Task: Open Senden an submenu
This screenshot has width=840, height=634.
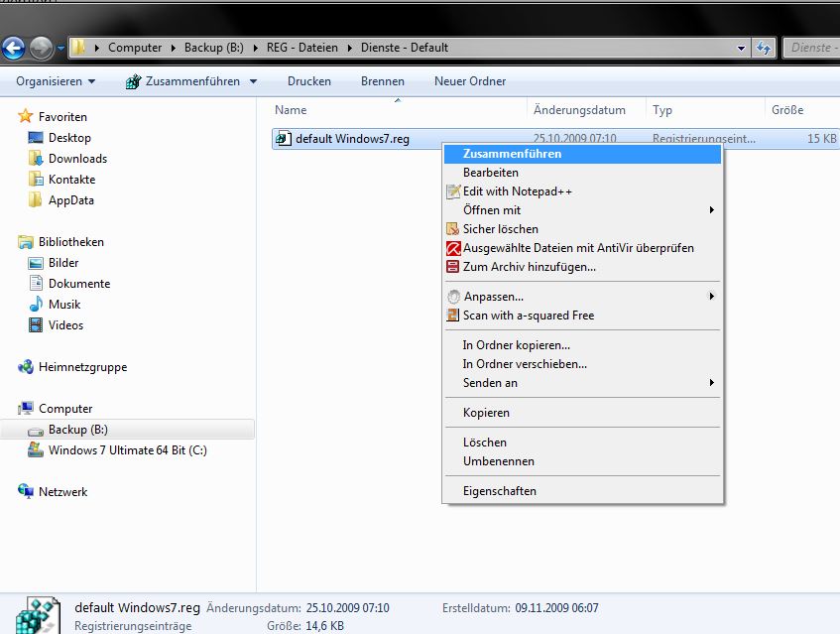Action: point(582,383)
